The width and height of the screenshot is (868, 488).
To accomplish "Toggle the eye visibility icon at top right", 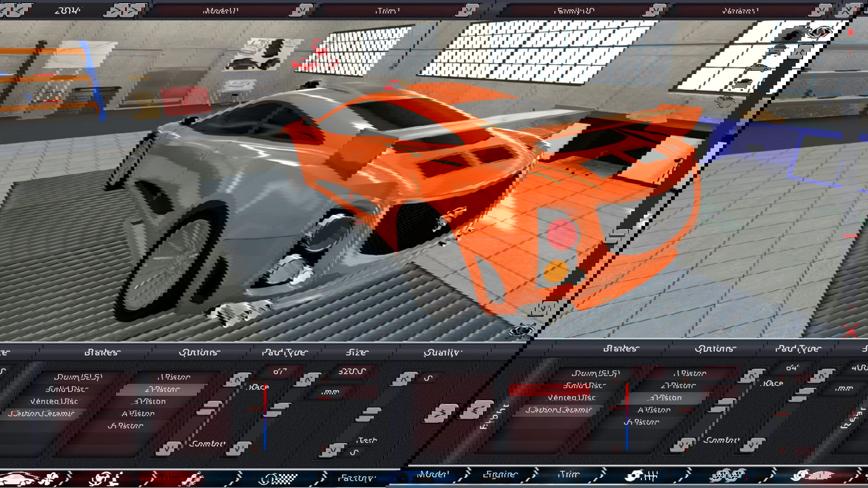I will [821, 32].
